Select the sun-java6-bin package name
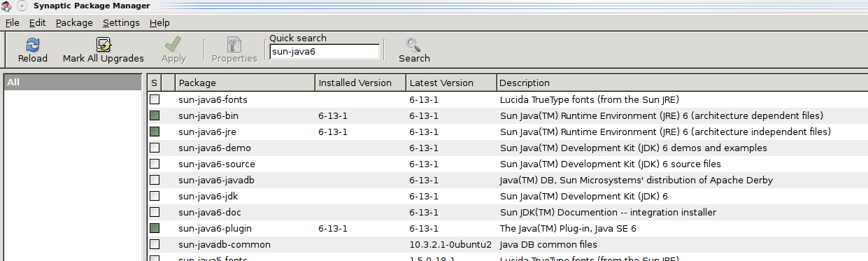Viewport: 868px width, 261px height. click(x=208, y=115)
